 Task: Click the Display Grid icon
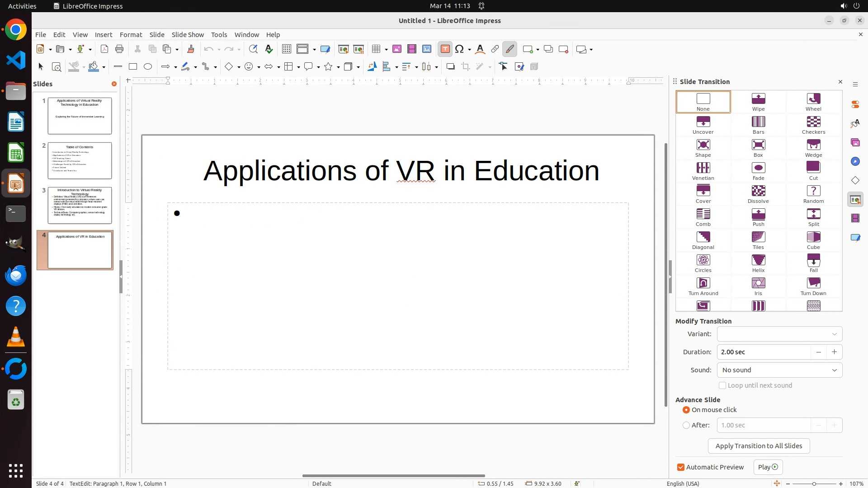coord(286,49)
